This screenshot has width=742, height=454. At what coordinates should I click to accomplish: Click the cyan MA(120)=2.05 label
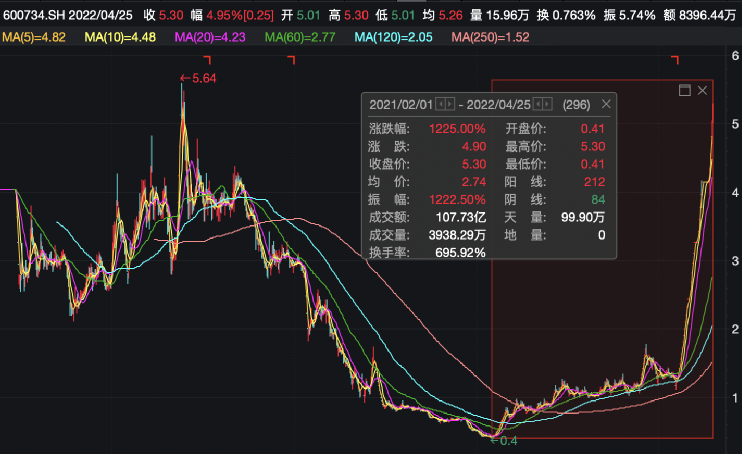394,37
